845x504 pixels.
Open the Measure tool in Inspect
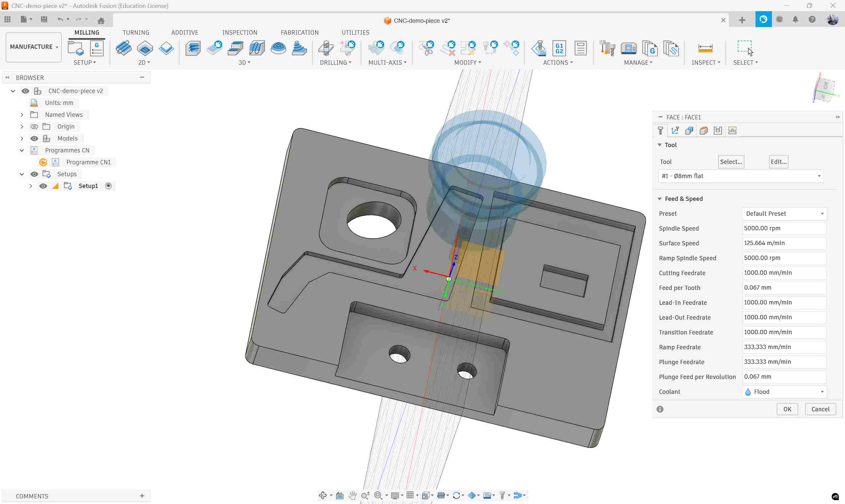click(x=705, y=48)
